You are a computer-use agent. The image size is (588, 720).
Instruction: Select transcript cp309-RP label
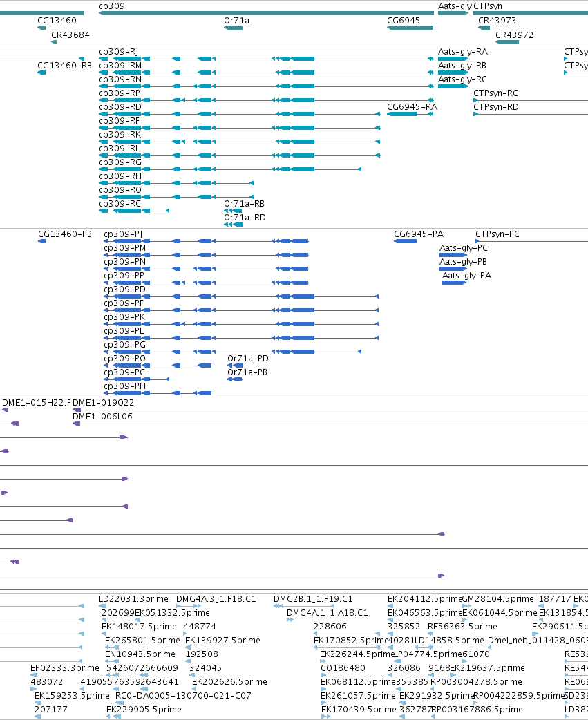click(x=120, y=93)
